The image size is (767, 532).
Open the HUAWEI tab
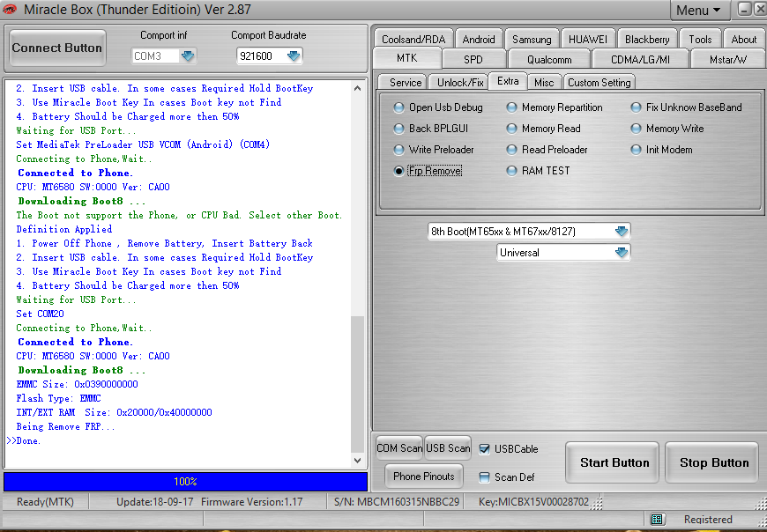pyautogui.click(x=587, y=39)
